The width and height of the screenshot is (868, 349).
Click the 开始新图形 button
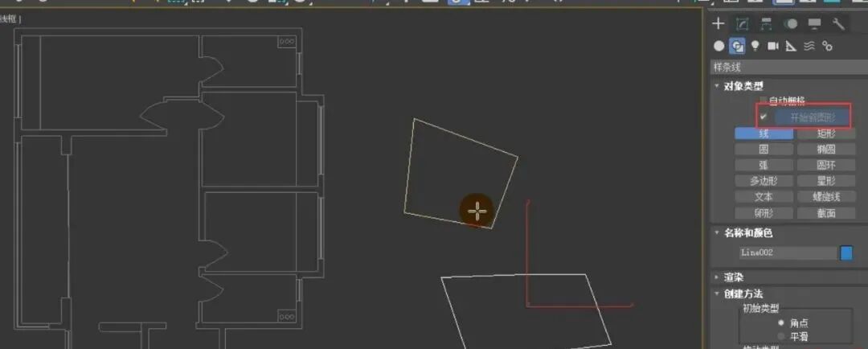click(x=812, y=117)
